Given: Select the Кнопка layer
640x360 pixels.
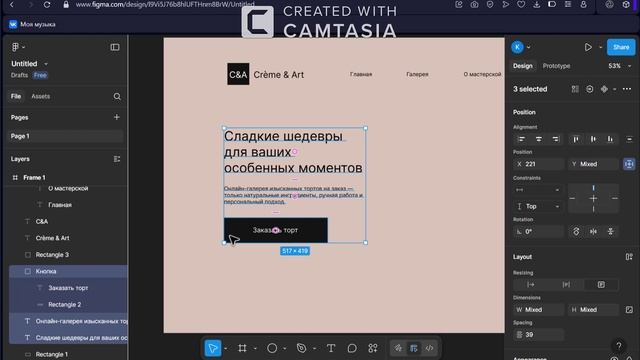Looking at the screenshot, I should 68,271.
